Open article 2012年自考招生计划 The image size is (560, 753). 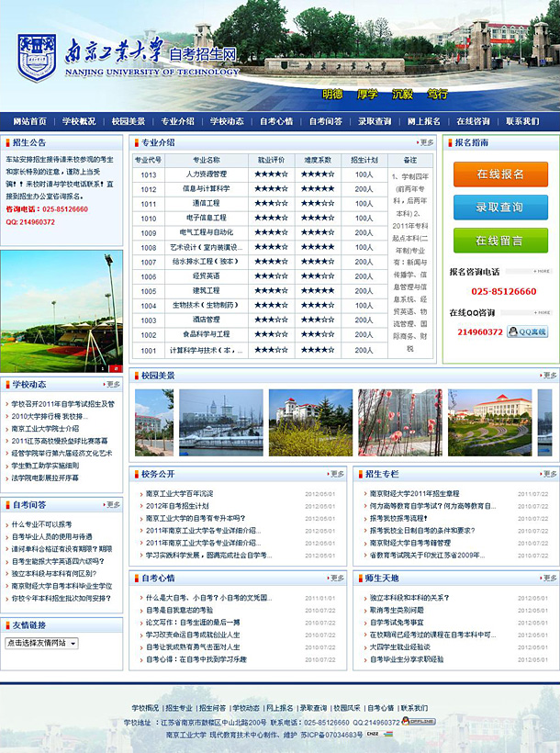[177, 506]
